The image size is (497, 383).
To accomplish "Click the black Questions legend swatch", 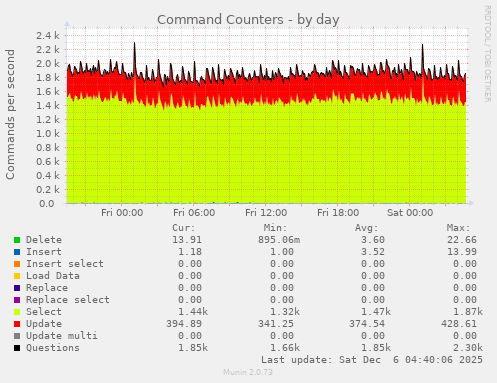I will (x=17, y=348).
